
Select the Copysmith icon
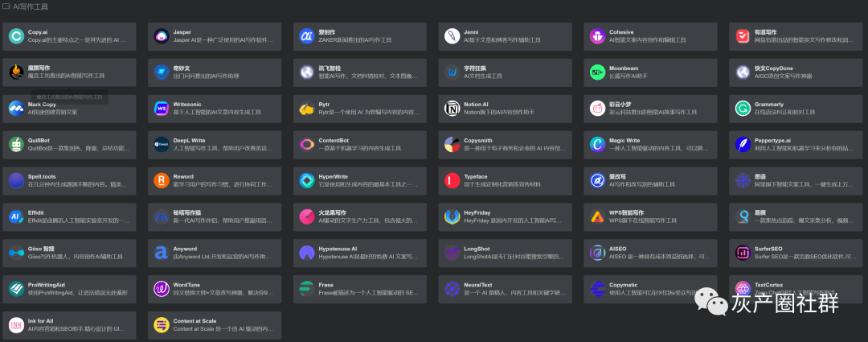click(452, 145)
